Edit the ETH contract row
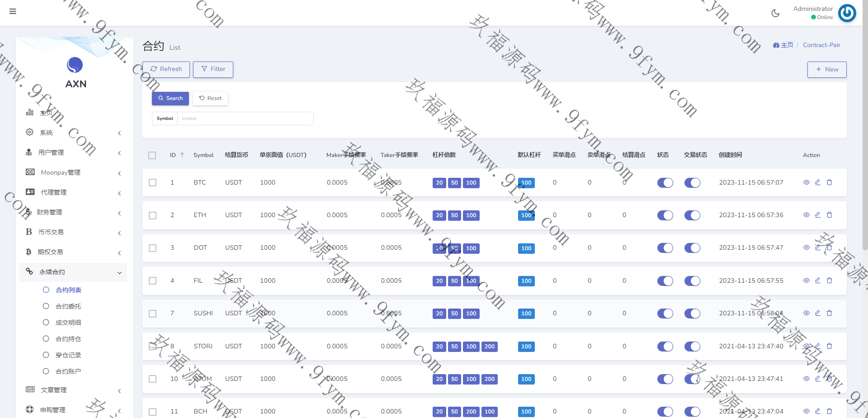 click(x=817, y=215)
